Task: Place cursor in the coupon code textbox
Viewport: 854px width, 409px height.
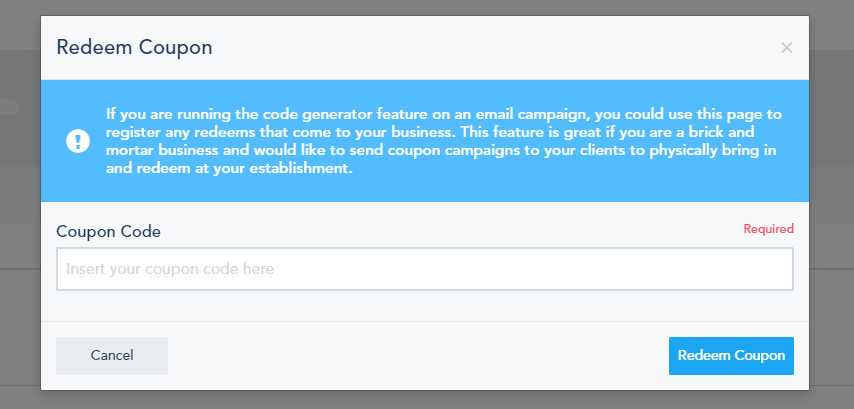Action: click(425, 269)
